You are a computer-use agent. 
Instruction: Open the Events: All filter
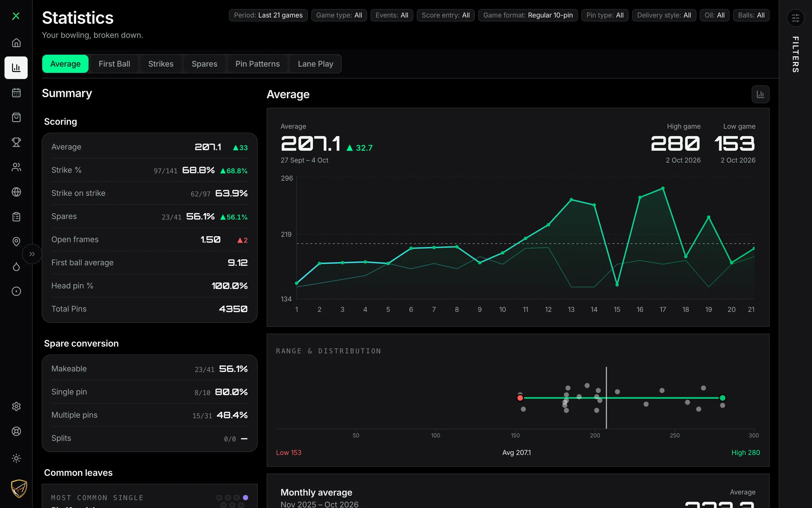tap(392, 15)
